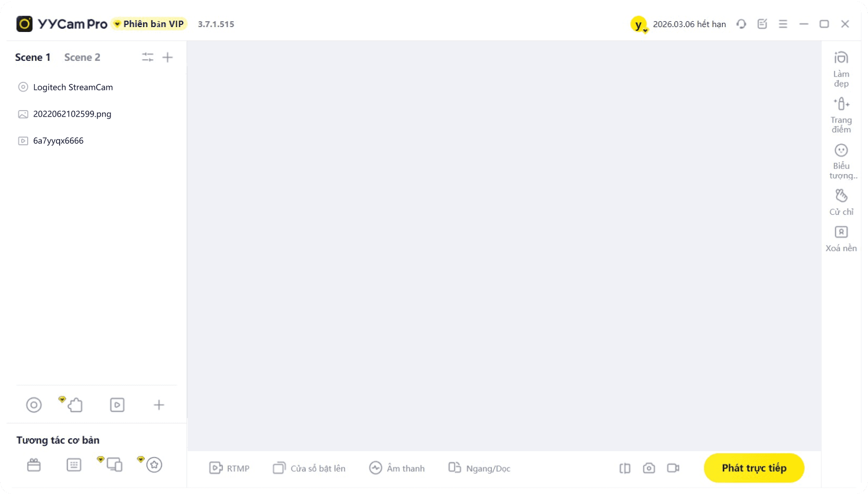Select the Scene 1 tab
Screen dimensions: 868x494
click(x=33, y=57)
